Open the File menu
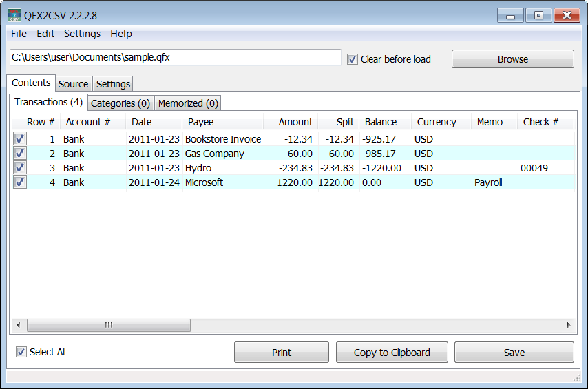The height and width of the screenshot is (389, 588). tap(19, 34)
